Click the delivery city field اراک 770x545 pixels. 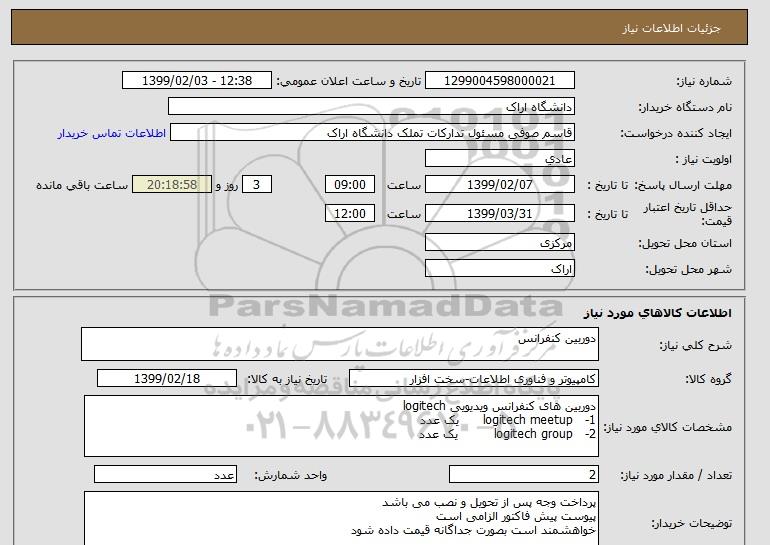point(499,269)
